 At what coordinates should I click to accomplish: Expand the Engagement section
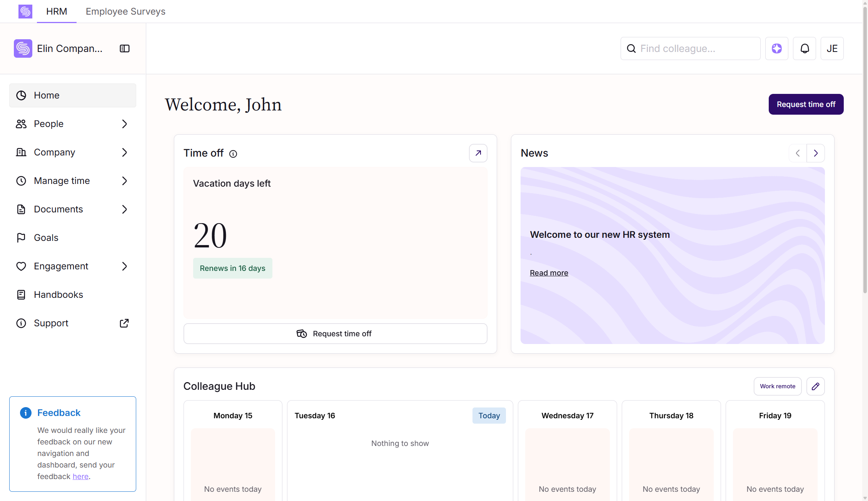click(x=124, y=266)
